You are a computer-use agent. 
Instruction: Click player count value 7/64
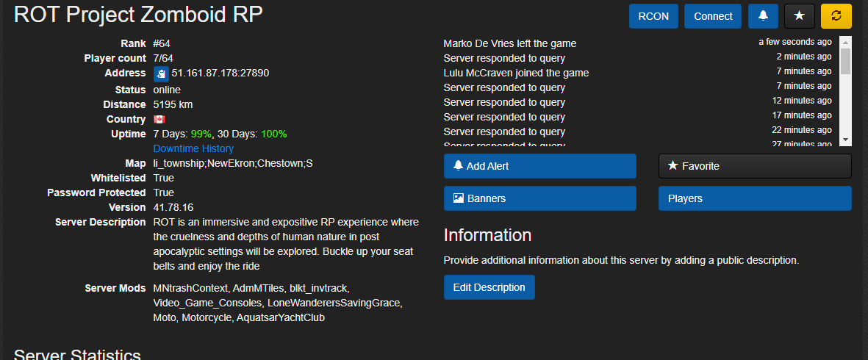[165, 58]
